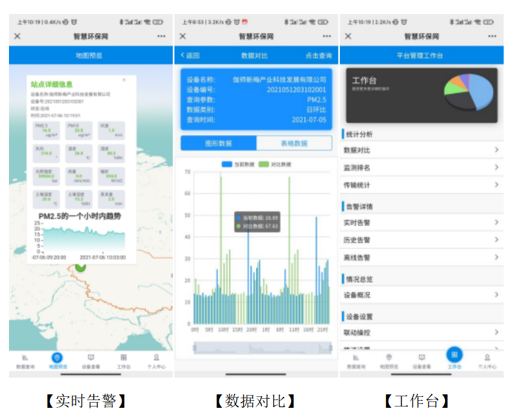Tap the 返回 back link

coord(190,56)
